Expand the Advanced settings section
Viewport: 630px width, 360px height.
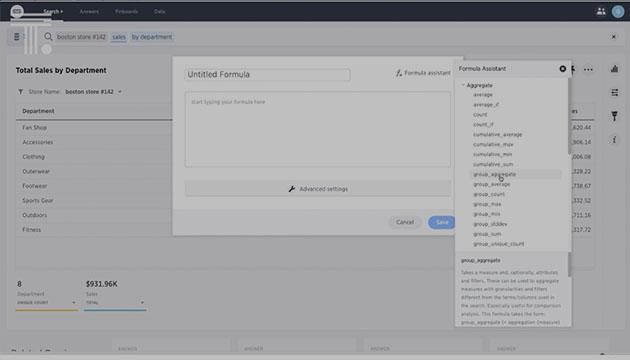click(318, 189)
